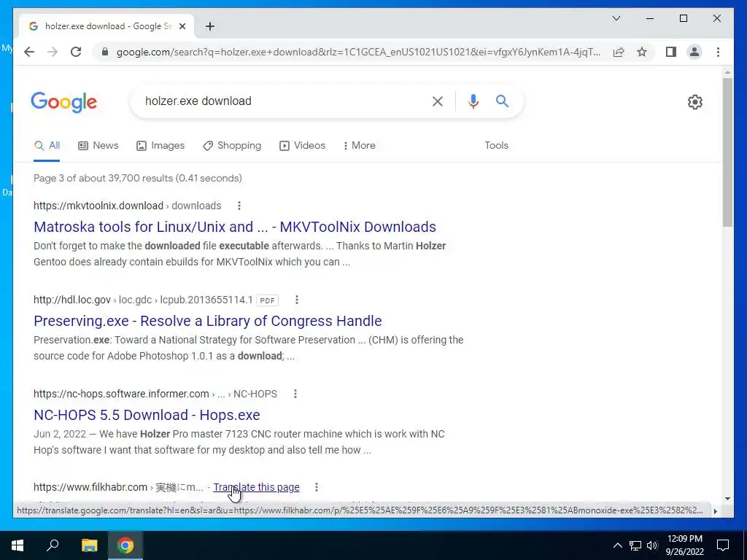Click the https://www.filkhabr.com URL text

tap(90, 487)
